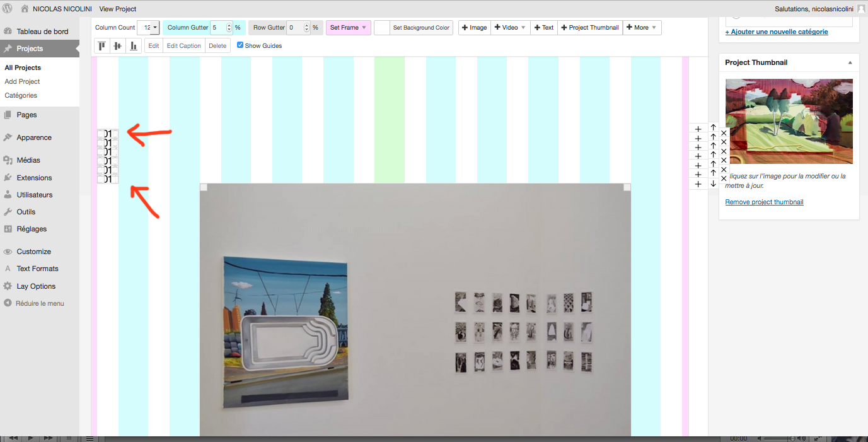Click Ajouter une nouvelle catégorie link
This screenshot has height=442, width=868.
[x=777, y=32]
